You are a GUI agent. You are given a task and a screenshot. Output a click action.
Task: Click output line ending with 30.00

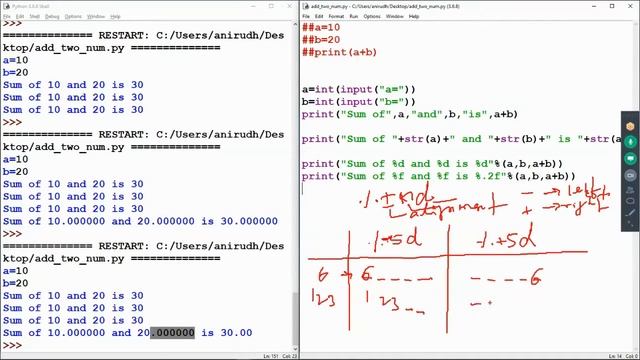(x=127, y=333)
